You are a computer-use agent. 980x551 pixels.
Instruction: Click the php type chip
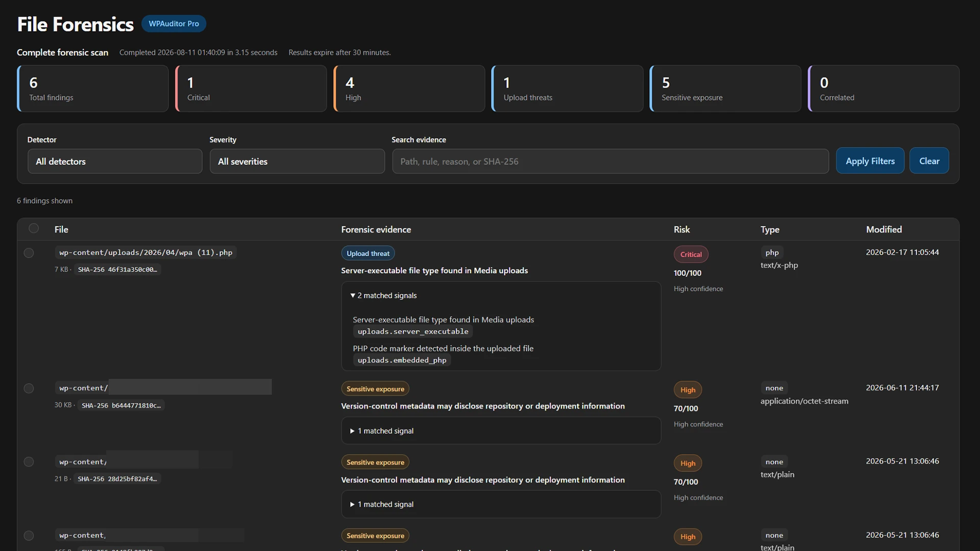click(772, 253)
